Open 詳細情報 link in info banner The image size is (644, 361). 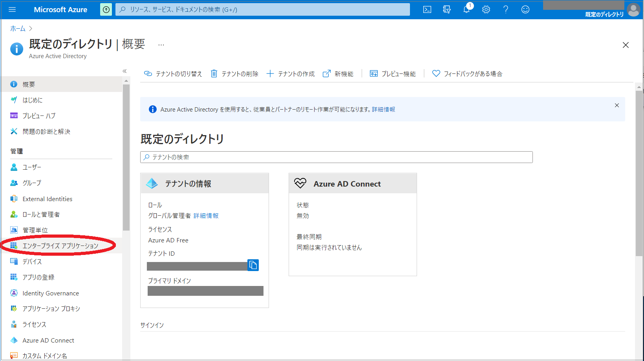coord(383,110)
